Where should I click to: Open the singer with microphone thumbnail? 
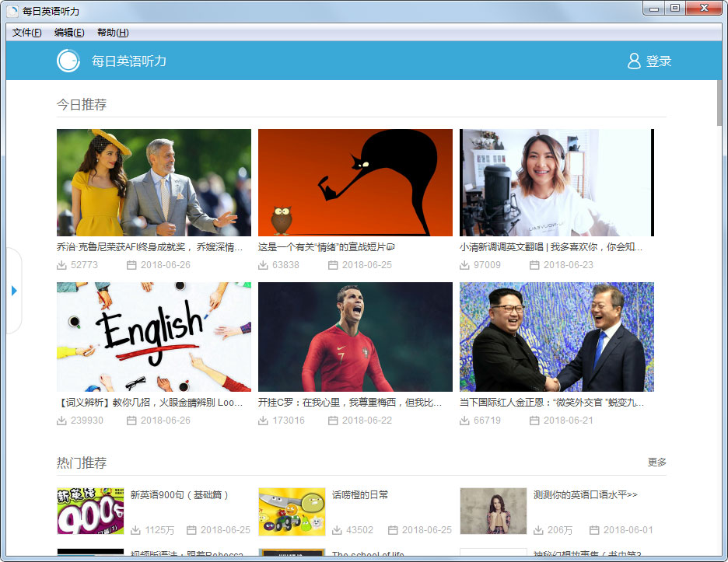pyautogui.click(x=557, y=183)
